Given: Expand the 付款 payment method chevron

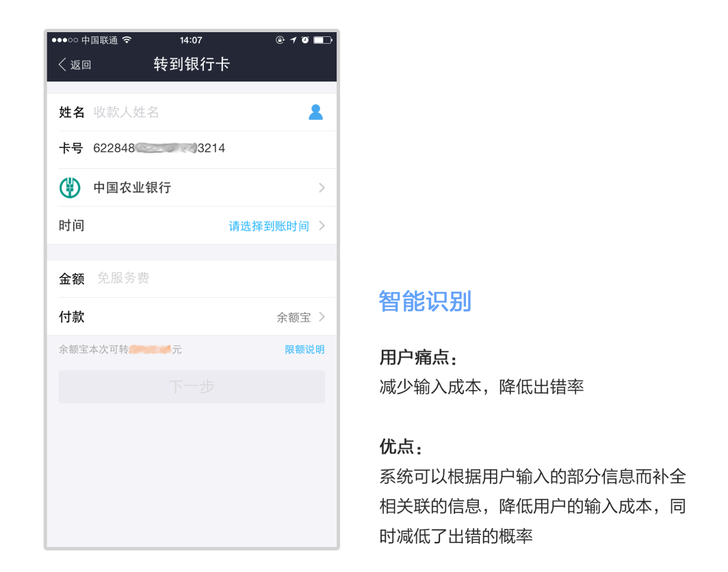Looking at the screenshot, I should (322, 317).
